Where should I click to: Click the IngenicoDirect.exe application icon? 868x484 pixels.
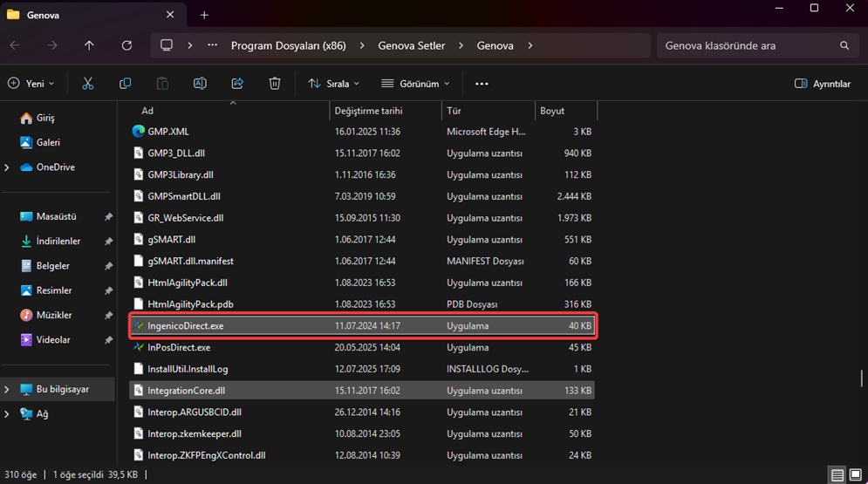(139, 326)
